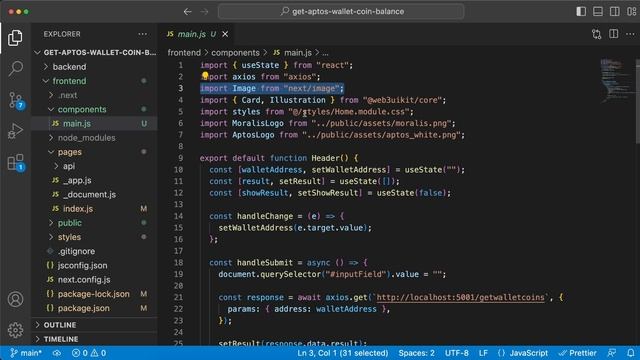
Task: Open the Explorer view in activity bar
Action: tap(15, 38)
